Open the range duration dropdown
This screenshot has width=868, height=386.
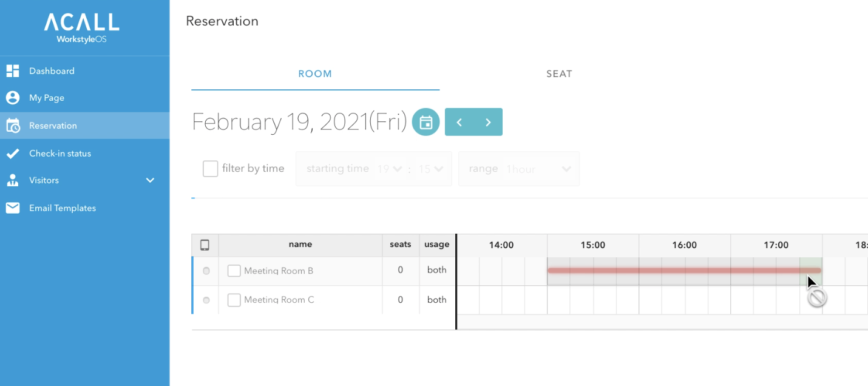click(x=539, y=169)
